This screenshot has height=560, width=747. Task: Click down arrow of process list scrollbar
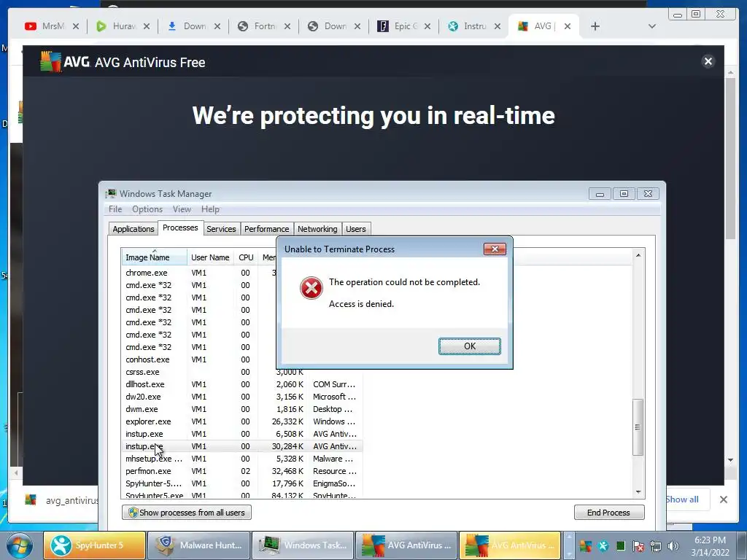(x=638, y=492)
